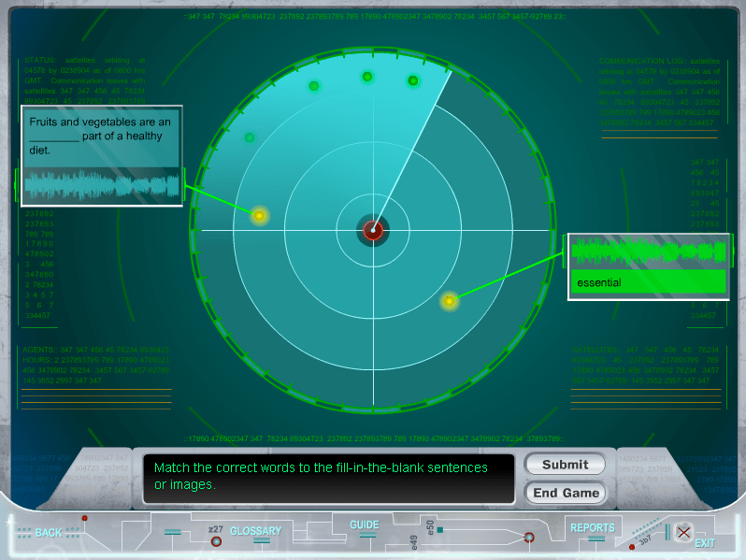Play the audio waveform under the sentence

[101, 184]
